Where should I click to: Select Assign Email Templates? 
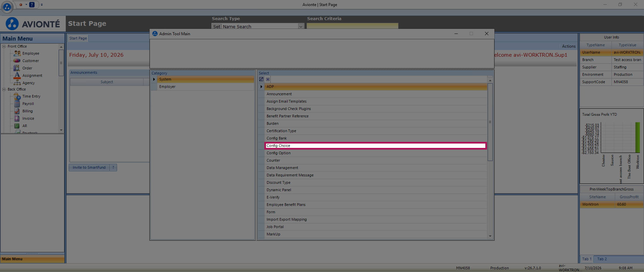tap(376, 102)
